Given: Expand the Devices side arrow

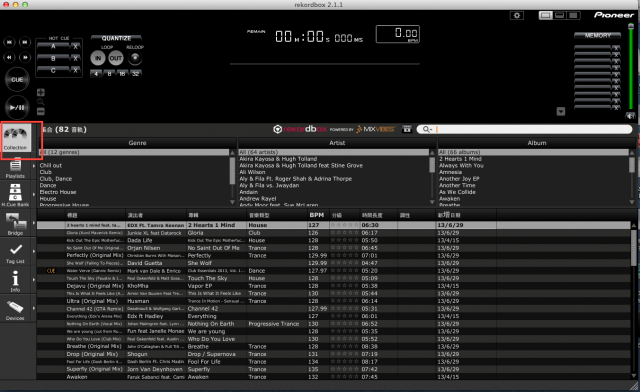Looking at the screenshot, I should point(34,308).
